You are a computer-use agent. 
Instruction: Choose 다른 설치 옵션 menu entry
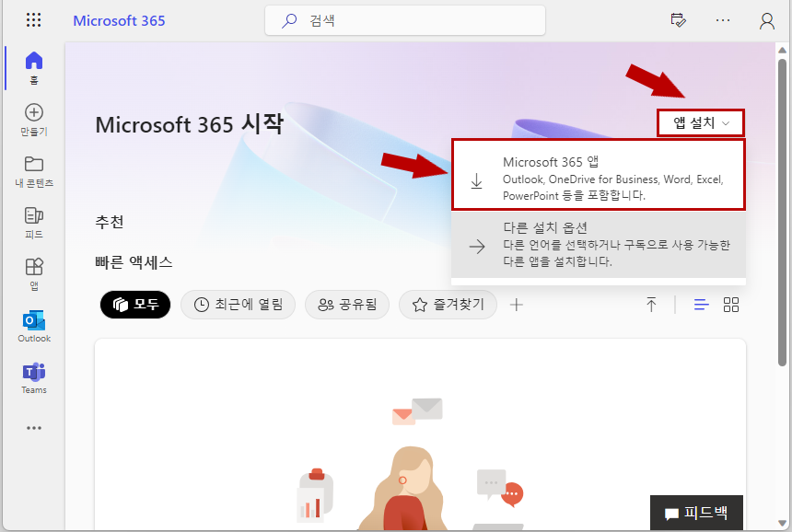coord(599,244)
